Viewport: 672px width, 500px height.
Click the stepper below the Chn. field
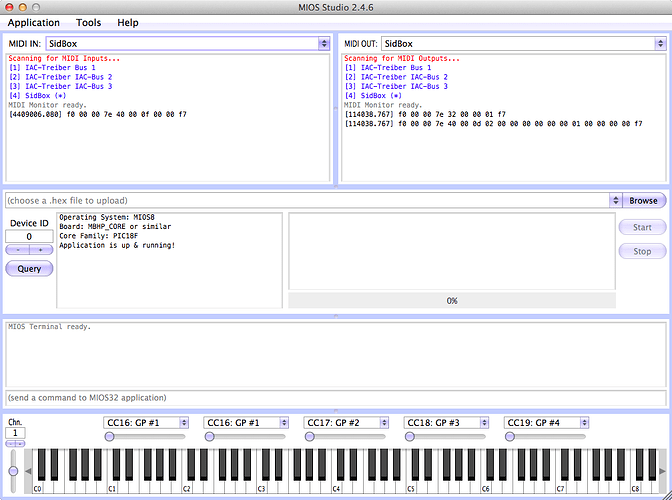[15, 443]
